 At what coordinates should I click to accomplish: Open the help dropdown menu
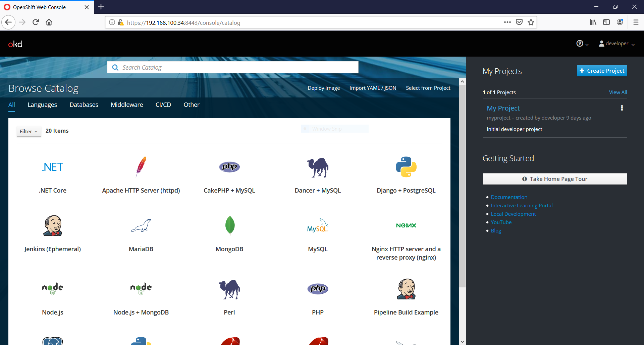pos(582,44)
